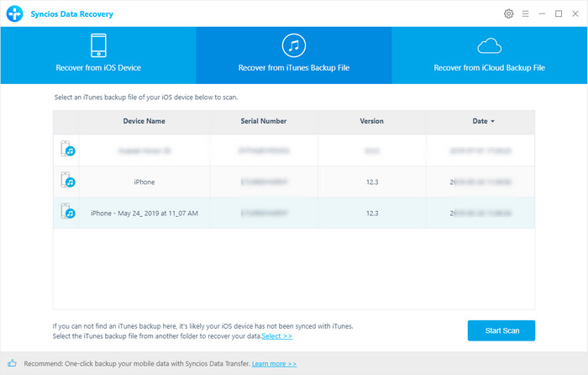
Task: Click backup icon in the iPhone row
Action: coord(67,180)
